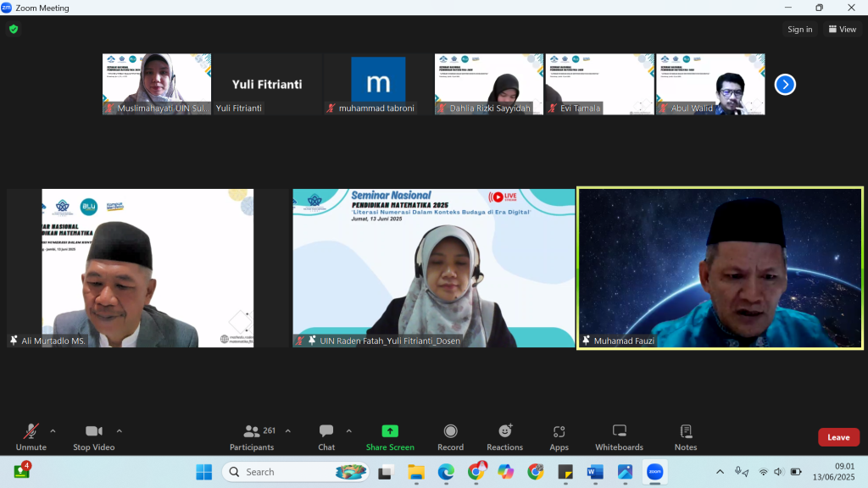Expand audio options arrow beside Unmute
This screenshot has width=868, height=488.
point(53,430)
